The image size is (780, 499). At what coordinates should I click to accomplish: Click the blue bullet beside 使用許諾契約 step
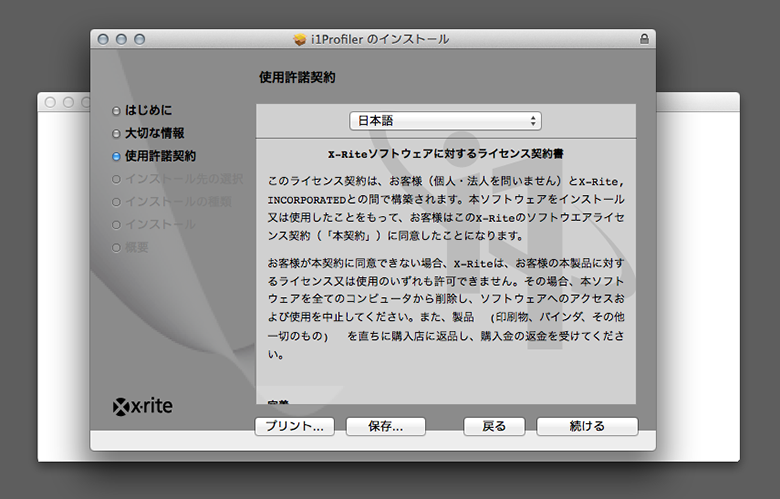click(117, 156)
